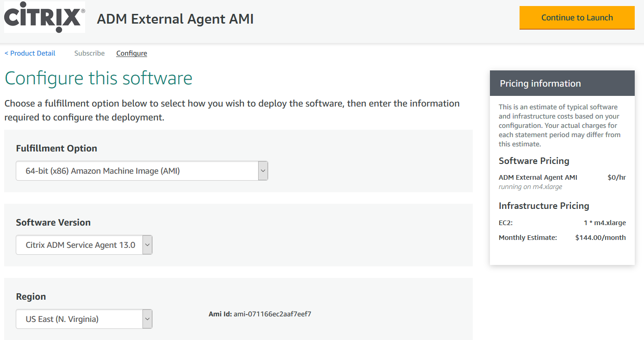Screen dimensions: 644x340
Task: Open the Fulfillment Option dropdown
Action: pyautogui.click(x=142, y=170)
